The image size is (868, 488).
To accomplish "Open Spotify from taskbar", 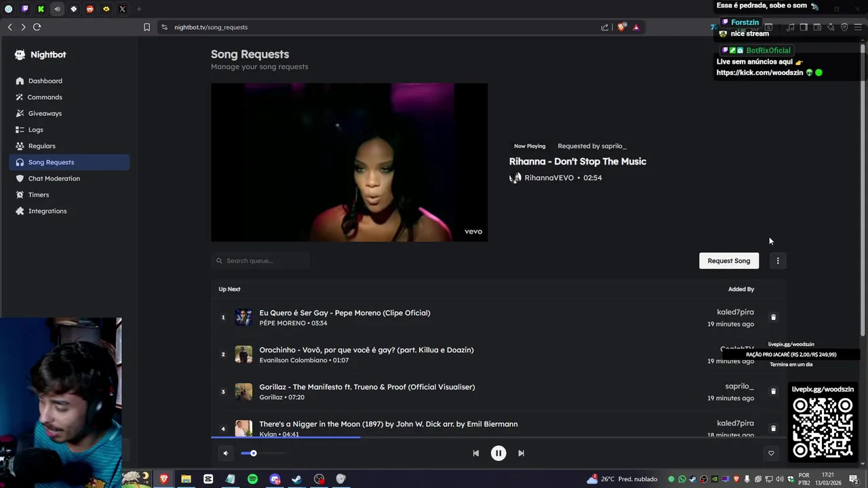I will point(252,479).
